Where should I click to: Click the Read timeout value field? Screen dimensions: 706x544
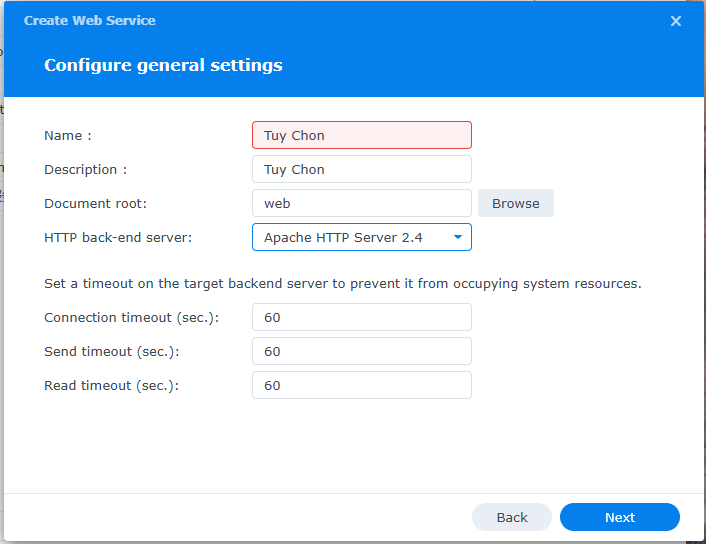pos(361,385)
